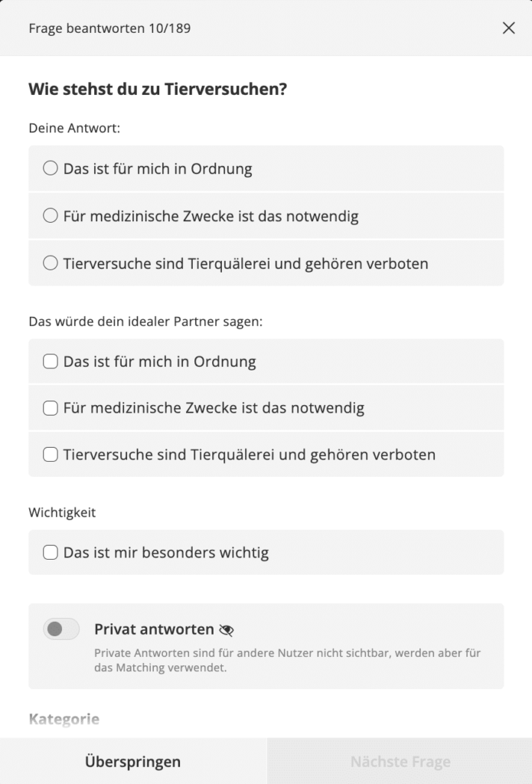Tick partner checkbox 'Für medizinische Zwecke ist das notwendig'
The image size is (532, 784).
tap(51, 408)
